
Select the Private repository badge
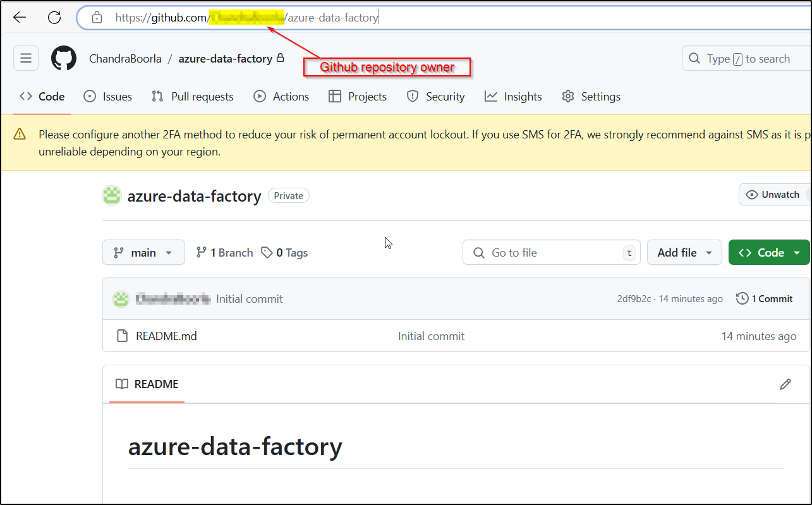[x=289, y=196]
